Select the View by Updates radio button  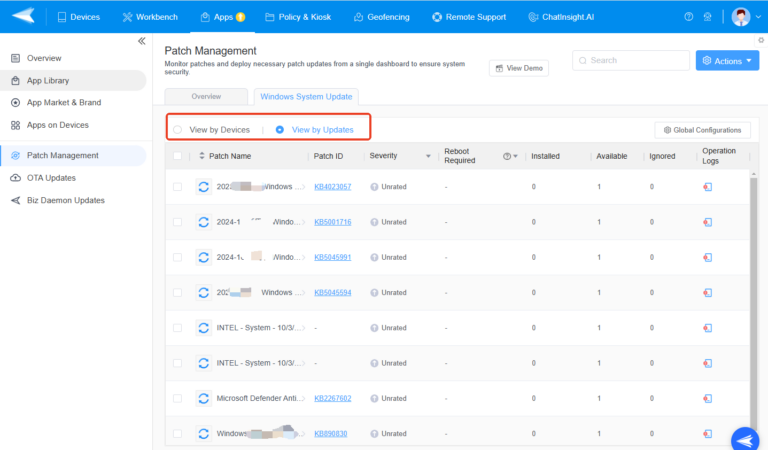point(279,130)
